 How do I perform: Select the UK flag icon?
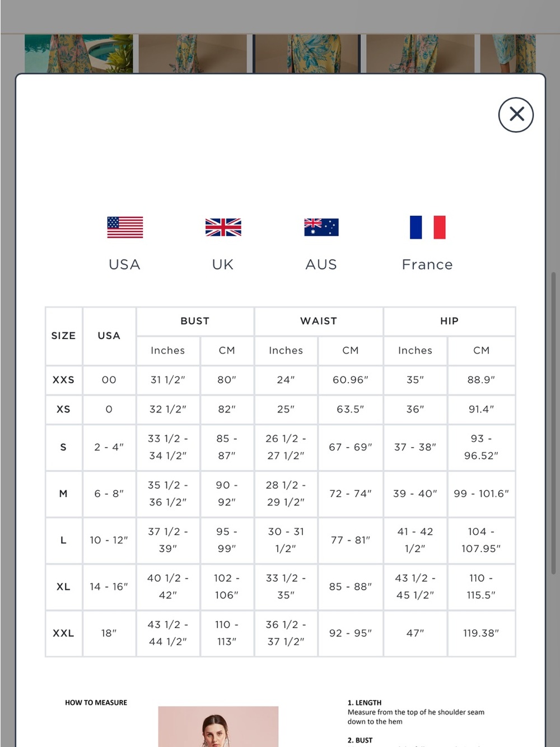(x=223, y=228)
